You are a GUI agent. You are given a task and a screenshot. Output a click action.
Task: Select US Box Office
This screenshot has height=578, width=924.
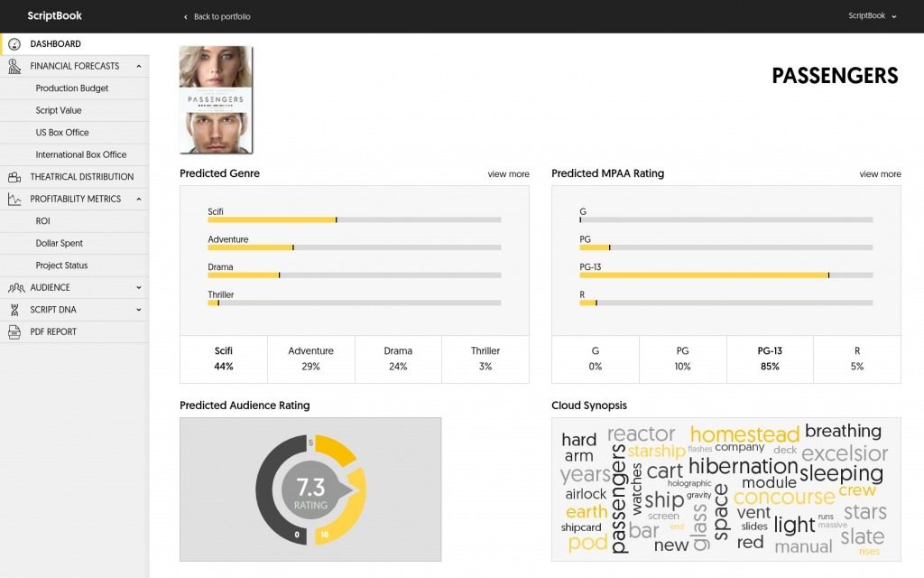(x=75, y=133)
